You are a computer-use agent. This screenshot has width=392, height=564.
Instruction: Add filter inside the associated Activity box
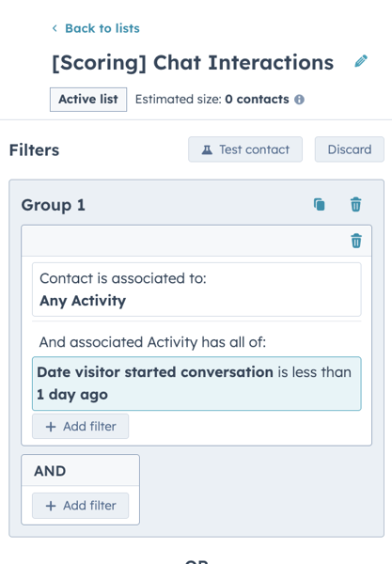pos(80,426)
